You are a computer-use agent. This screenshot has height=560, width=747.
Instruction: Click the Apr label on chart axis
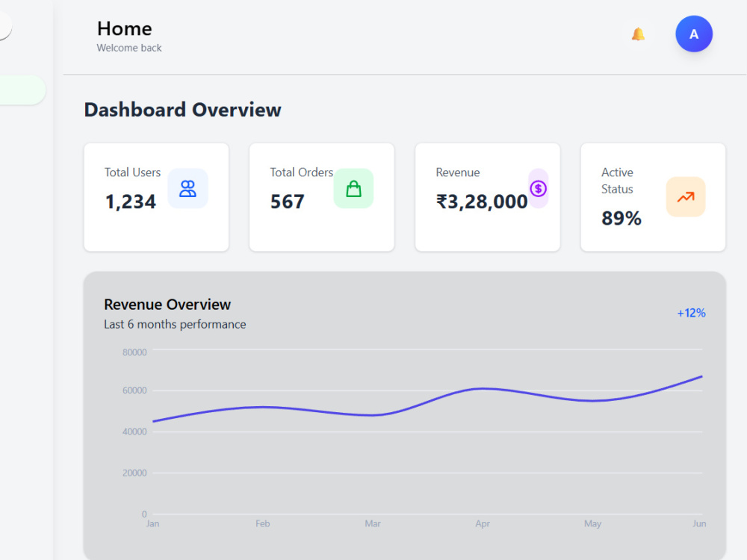click(x=483, y=523)
